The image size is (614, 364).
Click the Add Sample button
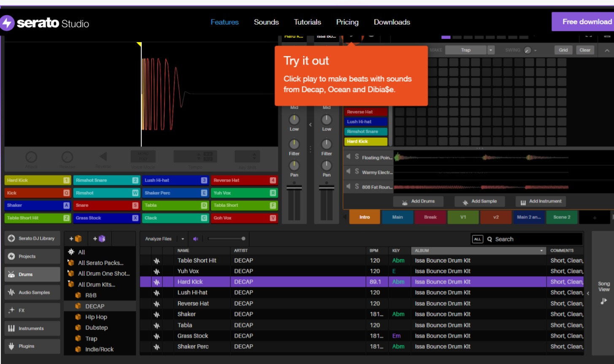(x=480, y=202)
